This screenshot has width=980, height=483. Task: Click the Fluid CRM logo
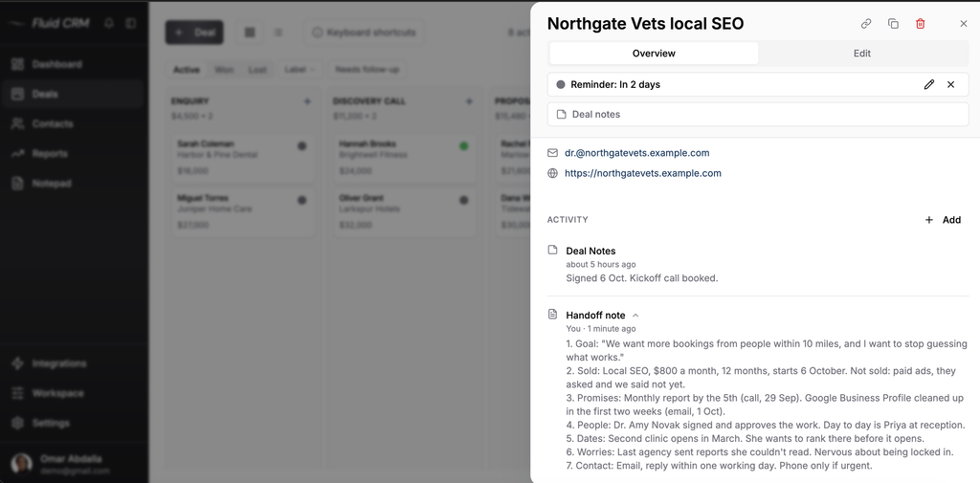tap(50, 24)
